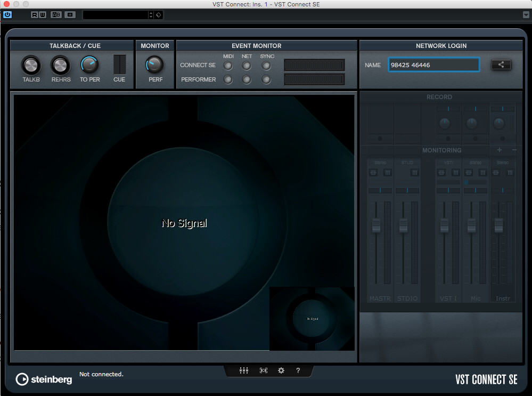Click the preset up/down stepper arrows
The image size is (532, 396).
tap(151, 15)
